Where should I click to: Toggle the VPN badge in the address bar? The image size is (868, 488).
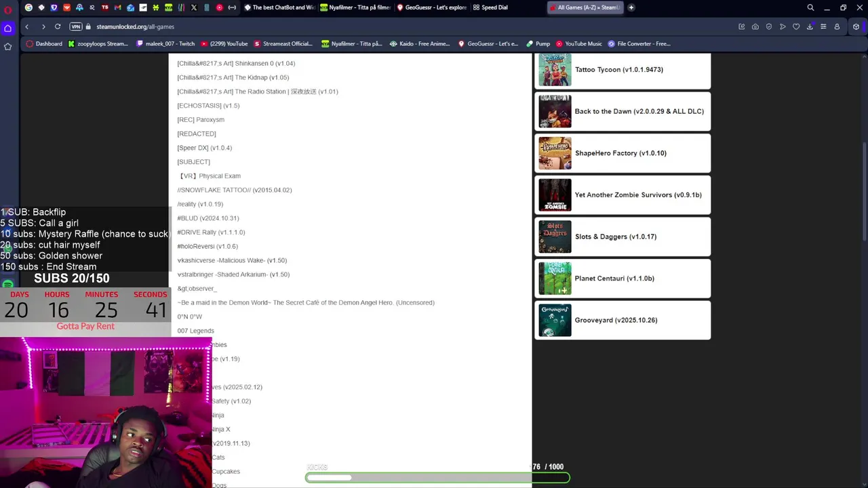point(76,26)
